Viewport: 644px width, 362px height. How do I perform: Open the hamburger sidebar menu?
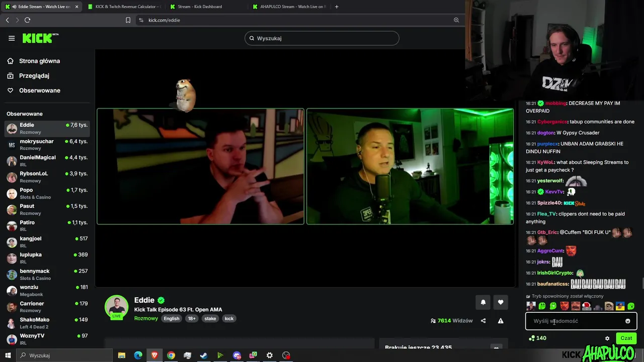tap(12, 38)
